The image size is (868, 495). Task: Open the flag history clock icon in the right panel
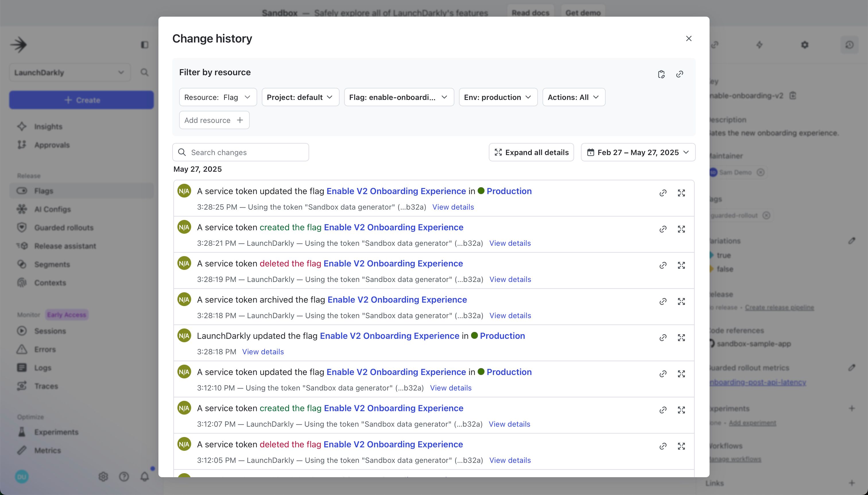pos(849,45)
